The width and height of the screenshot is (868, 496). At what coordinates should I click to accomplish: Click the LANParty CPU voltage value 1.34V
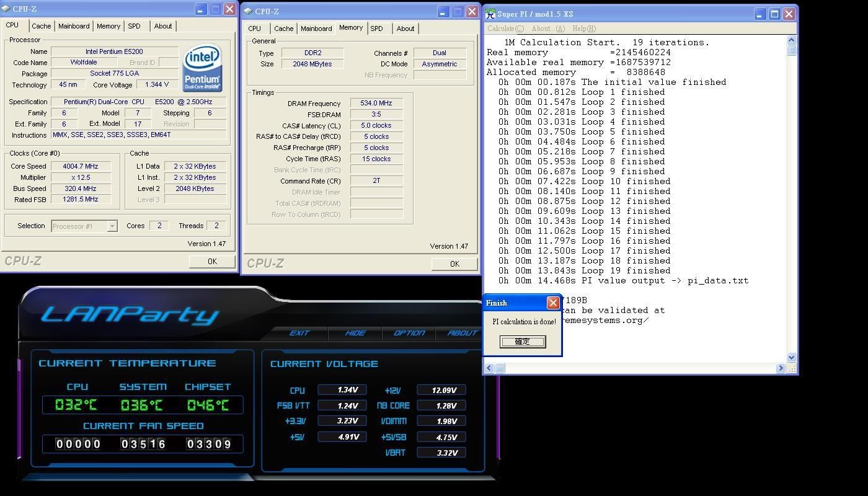342,390
